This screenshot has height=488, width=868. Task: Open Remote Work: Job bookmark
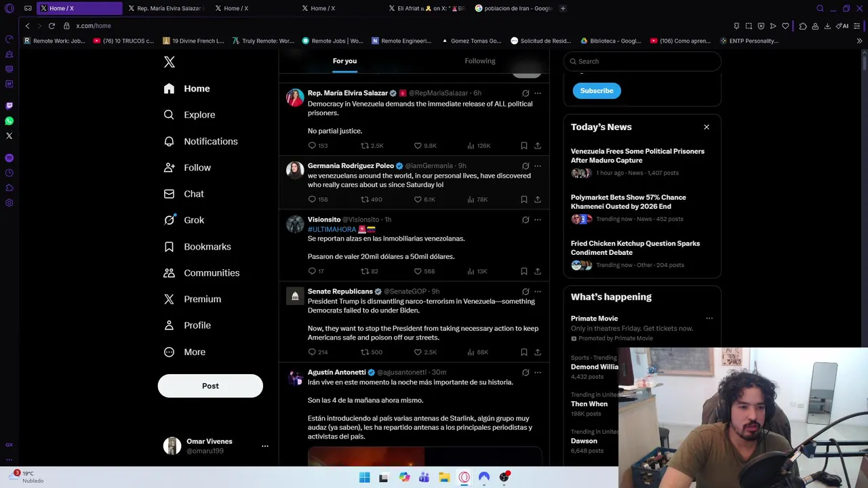[54, 41]
